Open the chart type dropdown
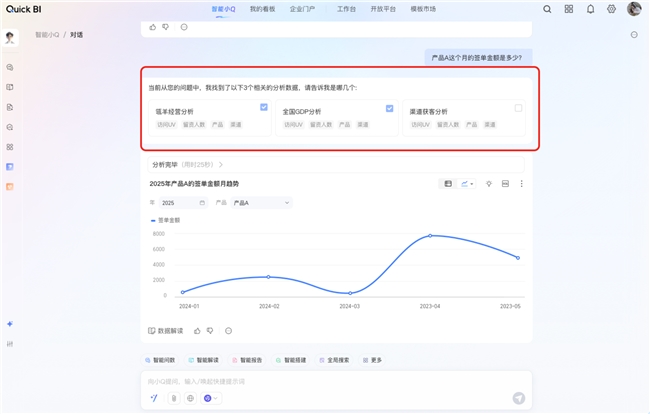Image resolution: width=650 pixels, height=414 pixels. (468, 184)
